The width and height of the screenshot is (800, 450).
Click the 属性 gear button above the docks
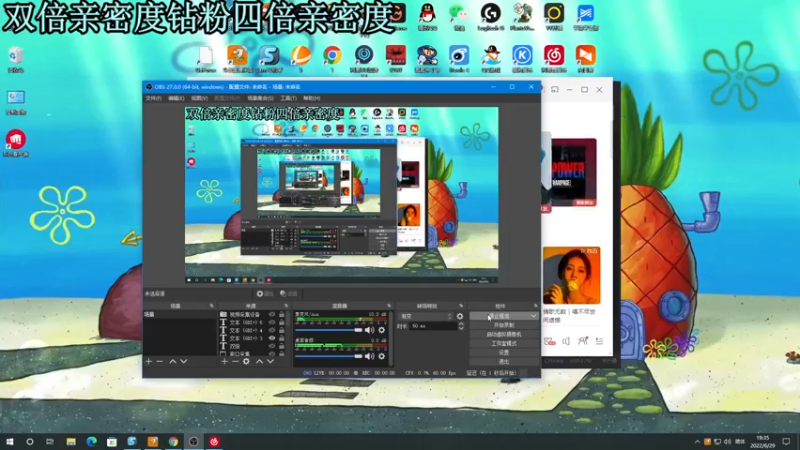[265, 294]
